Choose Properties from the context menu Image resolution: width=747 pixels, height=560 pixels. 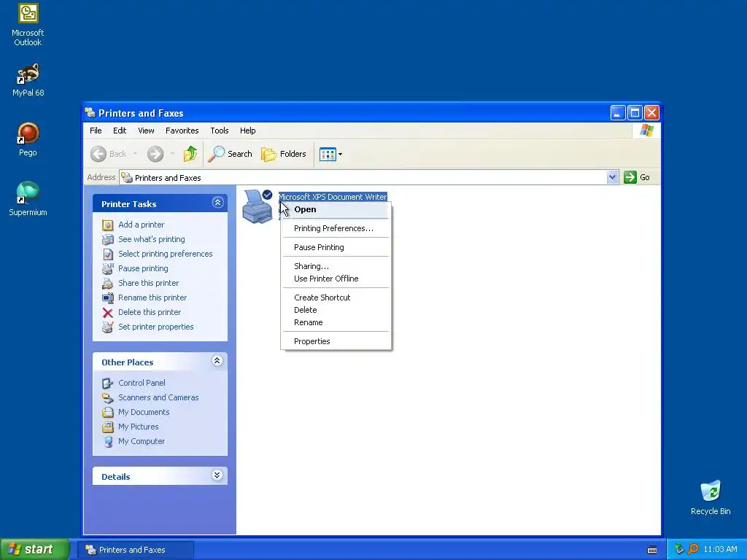[336, 341]
